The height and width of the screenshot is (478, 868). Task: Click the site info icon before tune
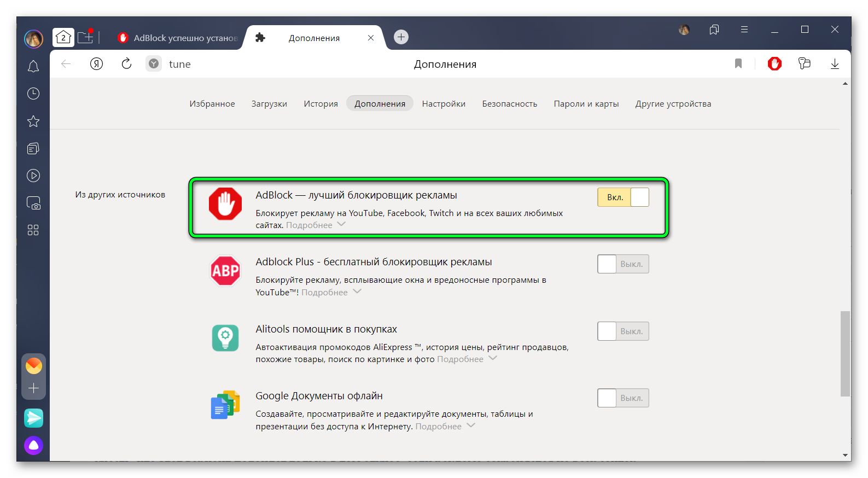(x=154, y=64)
